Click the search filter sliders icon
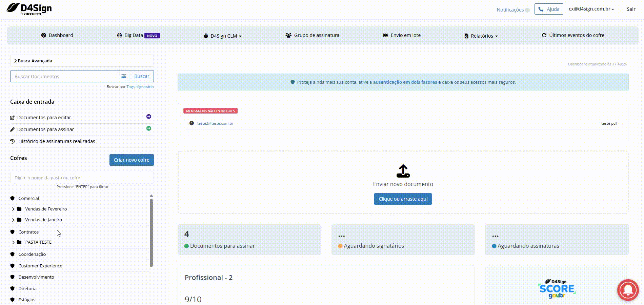 (x=124, y=76)
